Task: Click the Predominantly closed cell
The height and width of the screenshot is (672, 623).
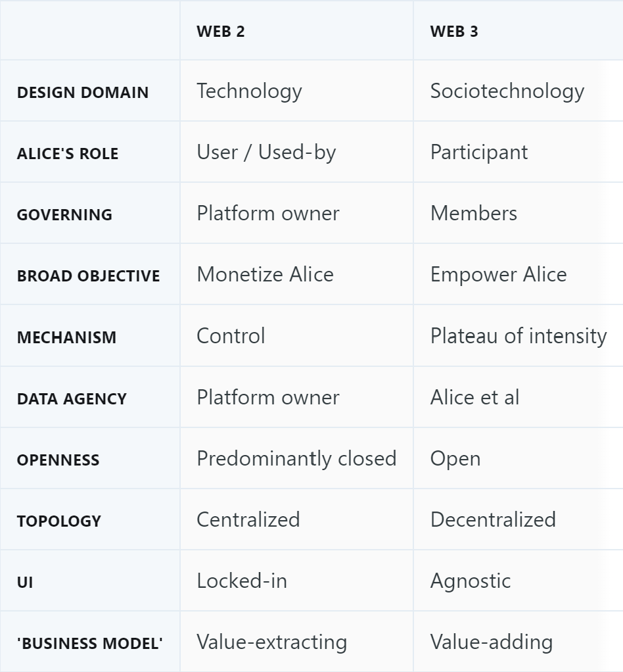Action: pyautogui.click(x=296, y=458)
